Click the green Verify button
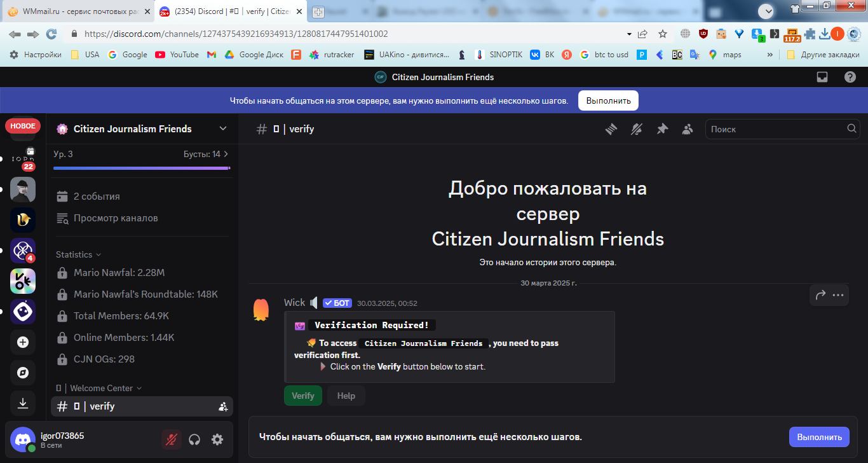The width and height of the screenshot is (868, 463). click(303, 396)
